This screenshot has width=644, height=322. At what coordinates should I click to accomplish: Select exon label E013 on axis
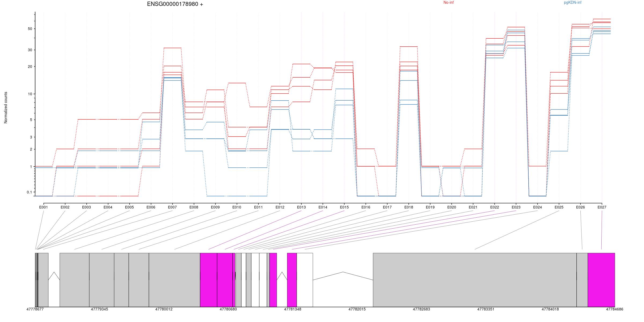click(301, 207)
